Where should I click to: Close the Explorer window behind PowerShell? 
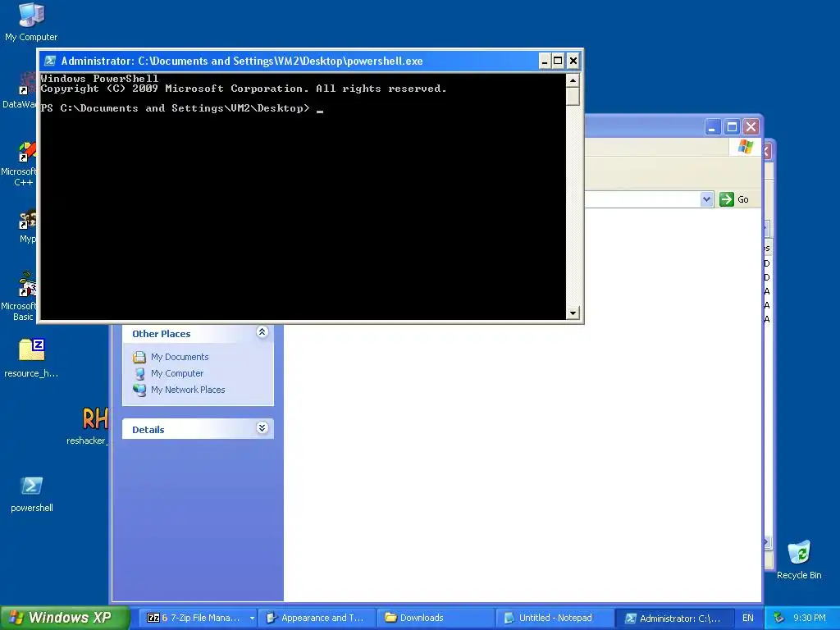pos(751,127)
